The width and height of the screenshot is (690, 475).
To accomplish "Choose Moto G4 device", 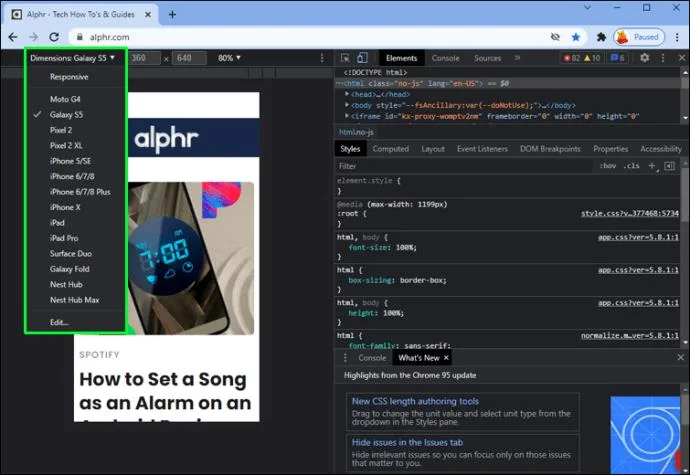I will [65, 99].
